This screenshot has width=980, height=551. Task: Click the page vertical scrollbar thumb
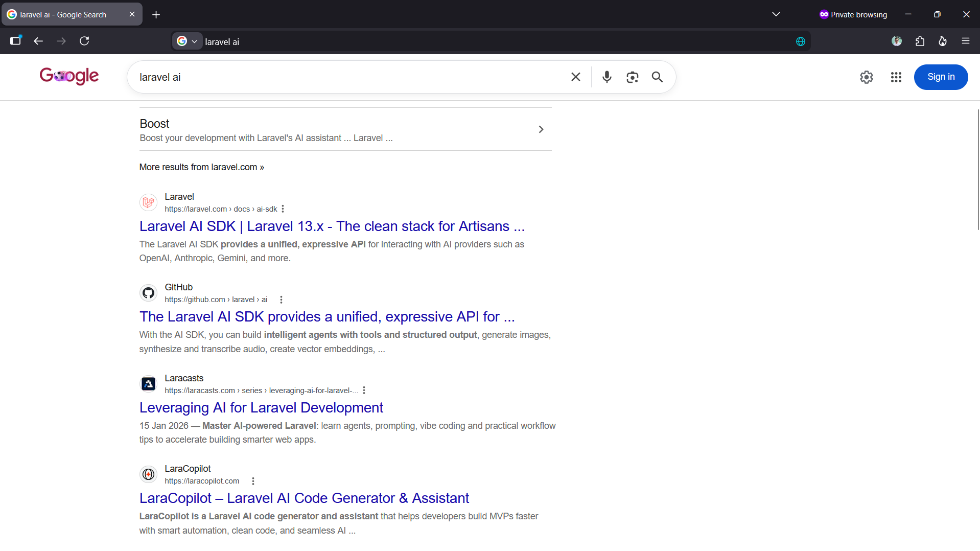(978, 169)
